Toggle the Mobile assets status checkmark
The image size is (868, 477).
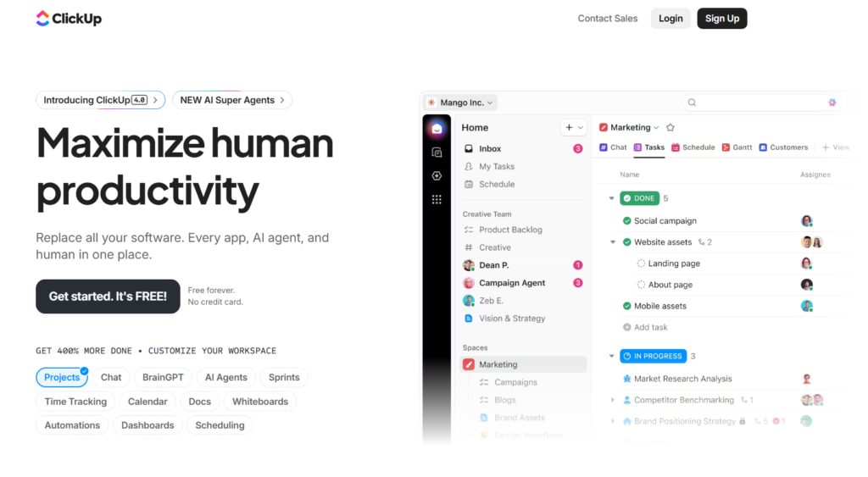(x=627, y=306)
